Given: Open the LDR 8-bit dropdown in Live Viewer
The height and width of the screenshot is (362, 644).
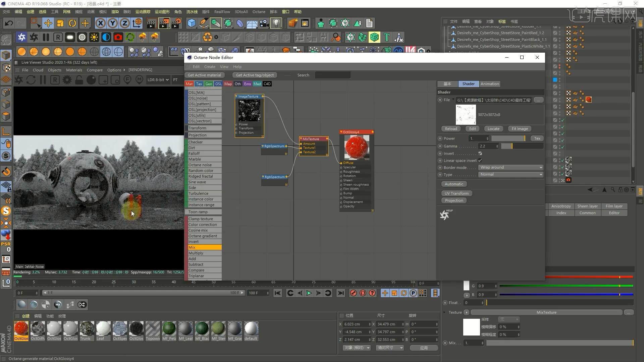Looking at the screenshot, I should (158, 80).
